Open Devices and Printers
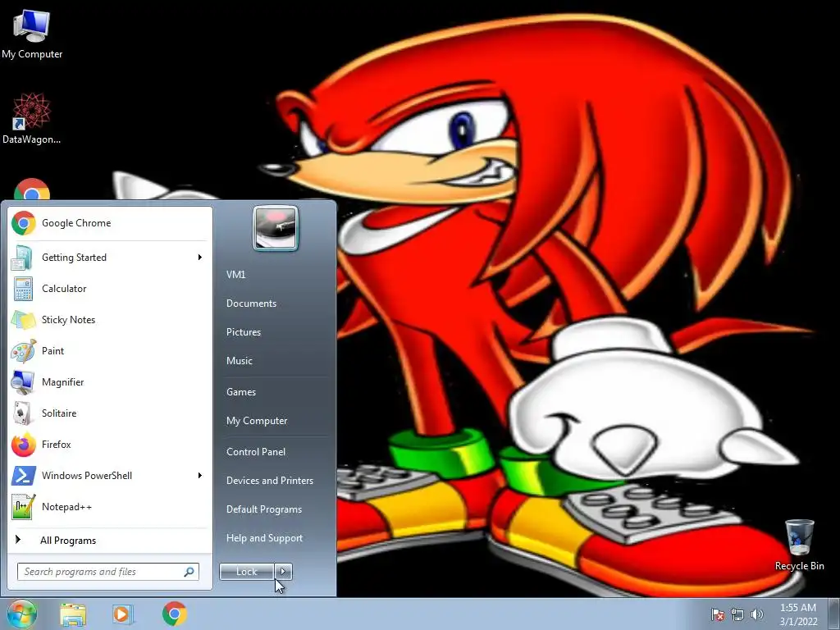 (x=270, y=481)
